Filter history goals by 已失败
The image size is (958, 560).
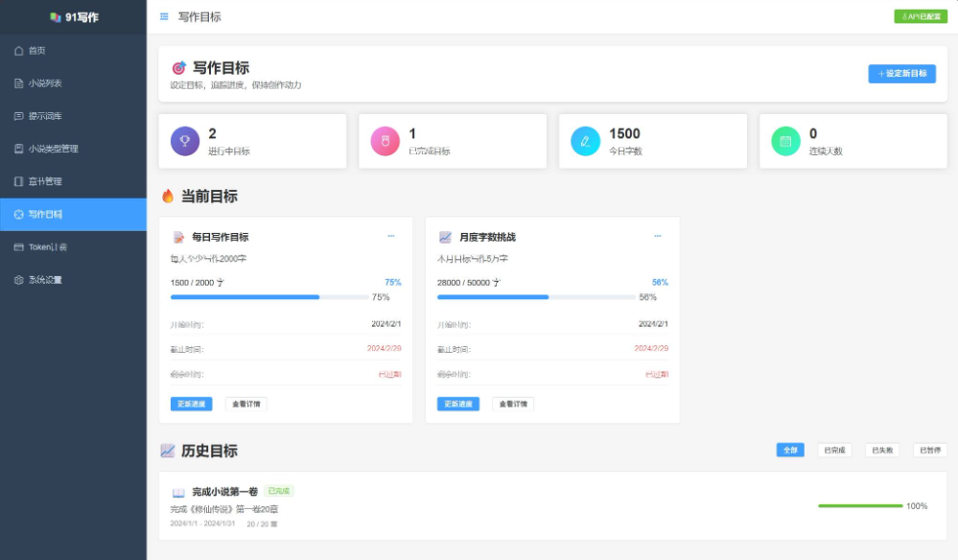click(x=882, y=450)
